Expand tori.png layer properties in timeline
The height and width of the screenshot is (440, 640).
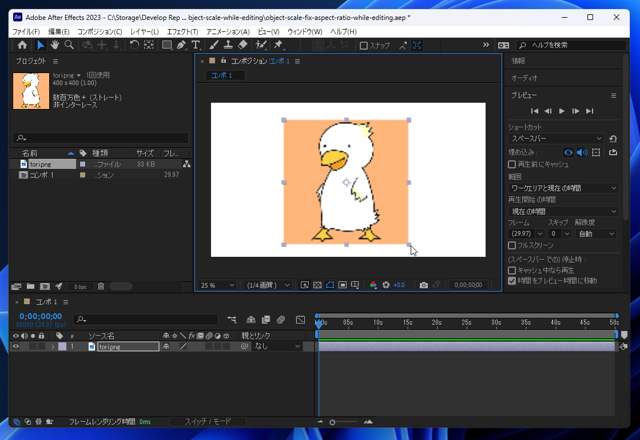(x=53, y=347)
